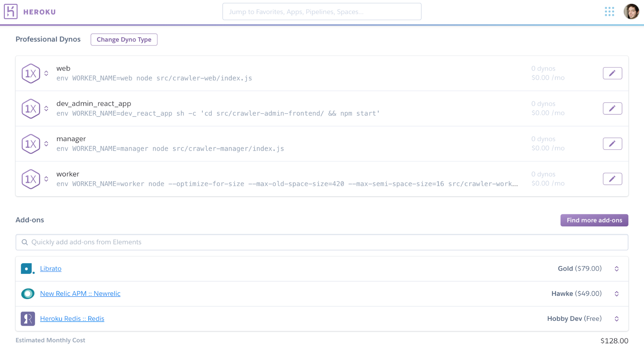Image resolution: width=644 pixels, height=351 pixels.
Task: Open the Librato add-on link
Action: pyautogui.click(x=51, y=269)
